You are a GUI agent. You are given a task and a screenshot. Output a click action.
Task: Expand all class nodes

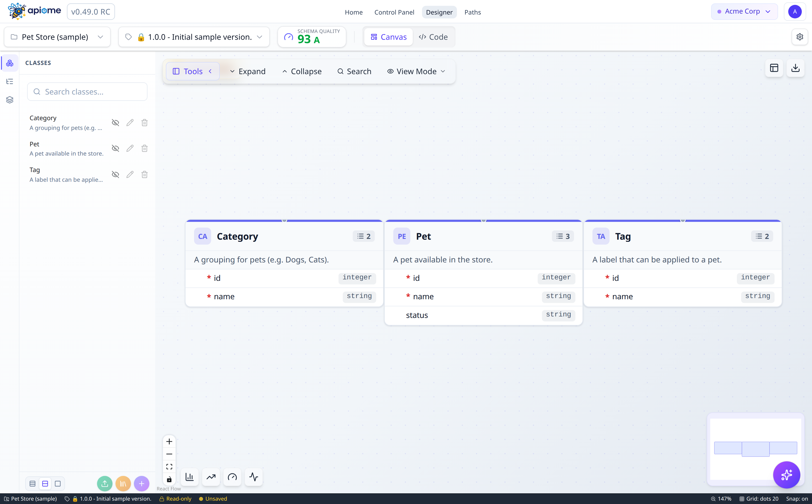click(x=248, y=71)
